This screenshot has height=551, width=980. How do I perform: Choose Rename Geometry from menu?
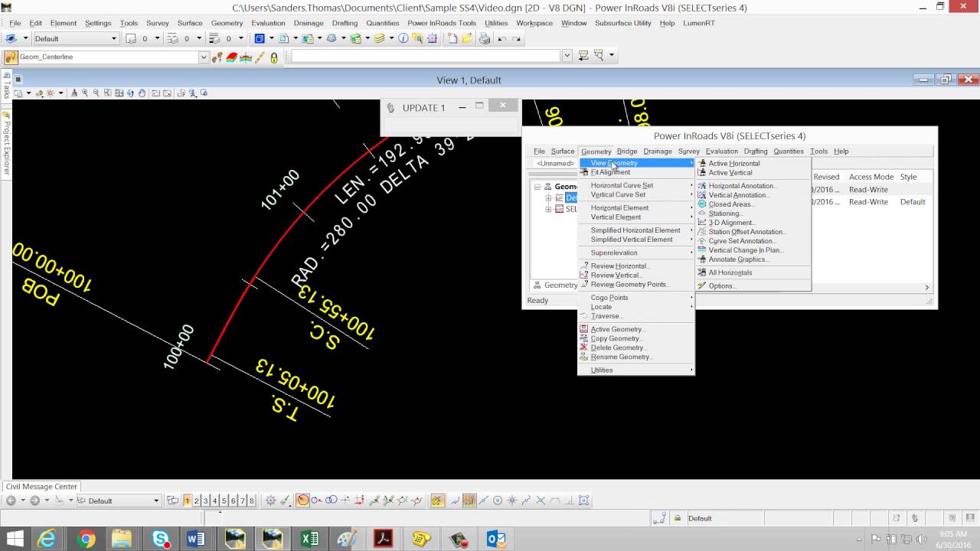pos(621,357)
